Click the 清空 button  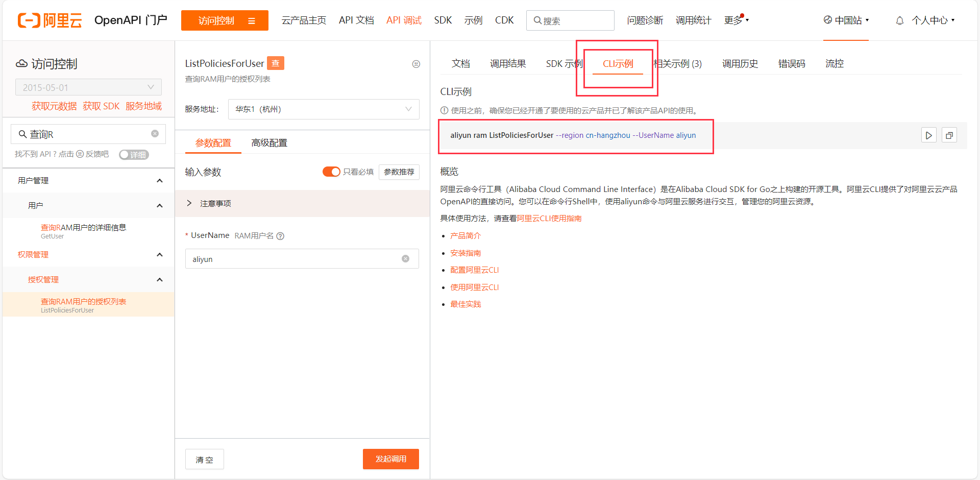coord(204,460)
